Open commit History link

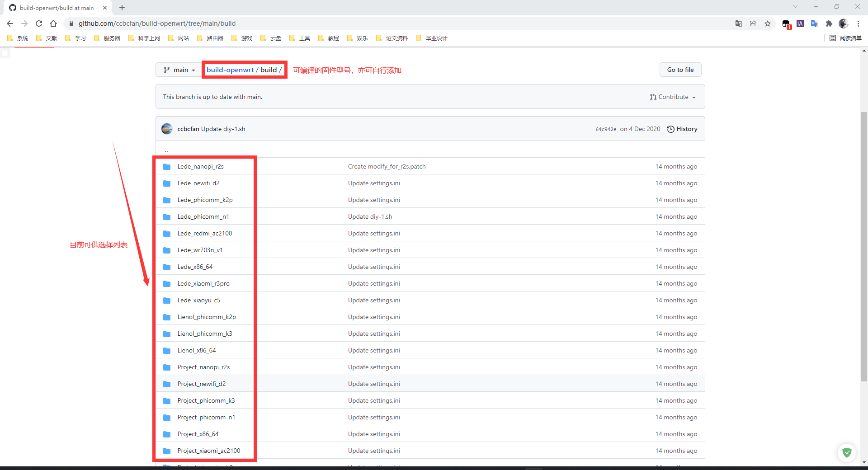tap(682, 129)
